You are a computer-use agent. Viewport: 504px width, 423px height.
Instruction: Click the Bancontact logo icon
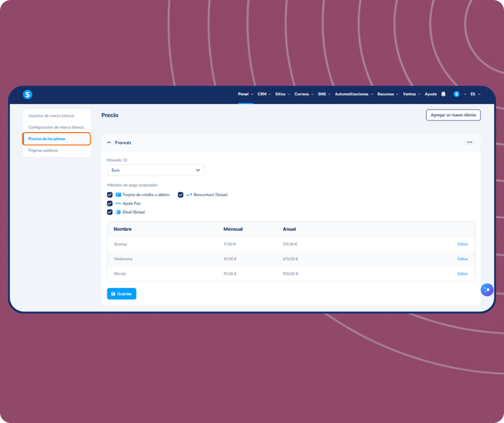coord(189,195)
